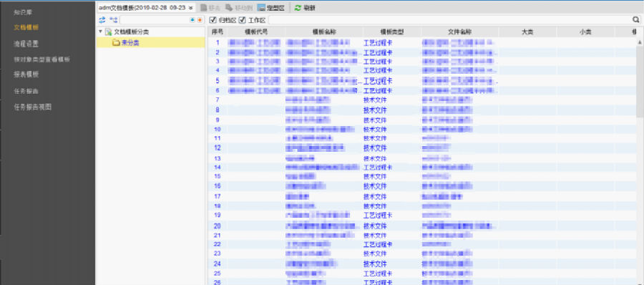Click the blue arrow icon in tree filter
The image size is (644, 285).
pyautogui.click(x=192, y=20)
